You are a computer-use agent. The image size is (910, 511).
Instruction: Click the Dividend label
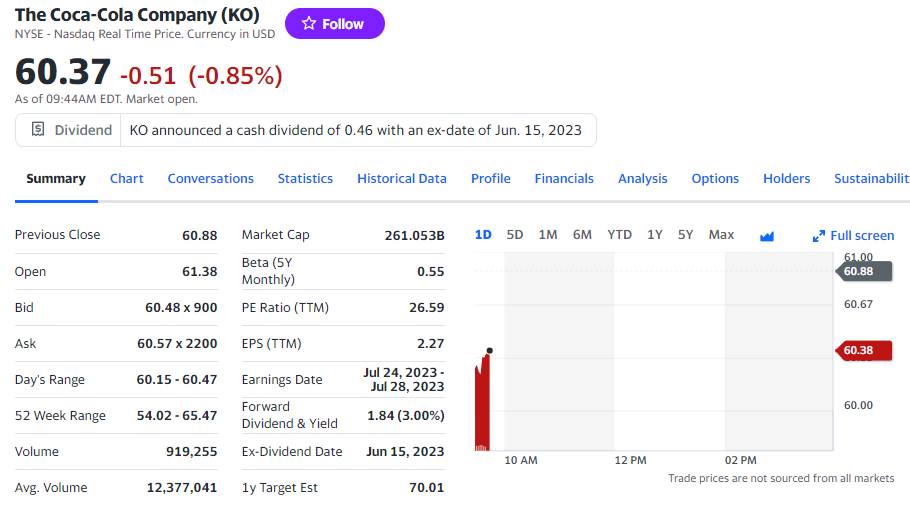83,130
